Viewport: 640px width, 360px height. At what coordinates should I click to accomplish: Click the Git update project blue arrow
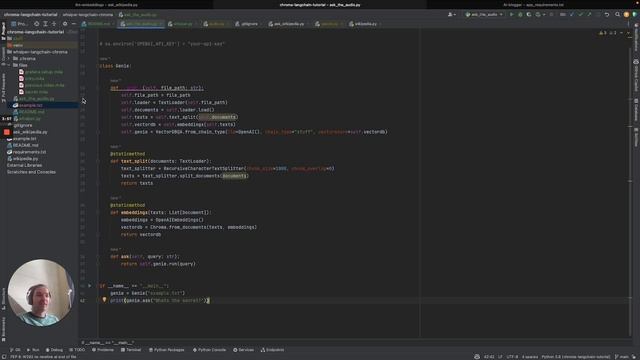click(572, 14)
